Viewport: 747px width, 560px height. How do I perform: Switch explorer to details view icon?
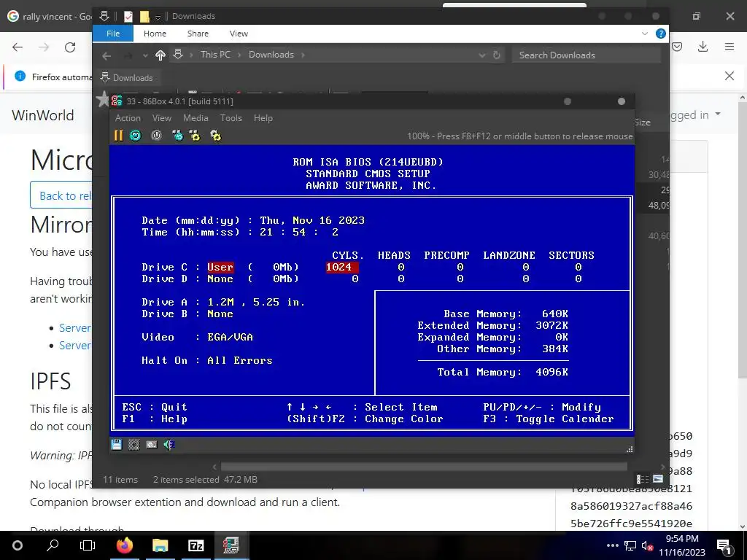coord(642,479)
